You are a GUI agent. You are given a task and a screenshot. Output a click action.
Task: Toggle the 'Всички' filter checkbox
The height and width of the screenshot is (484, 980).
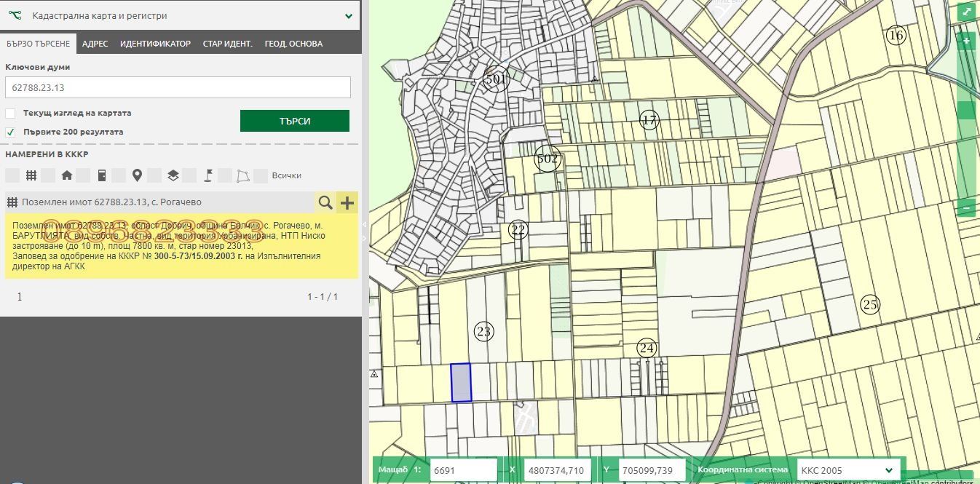coord(261,175)
